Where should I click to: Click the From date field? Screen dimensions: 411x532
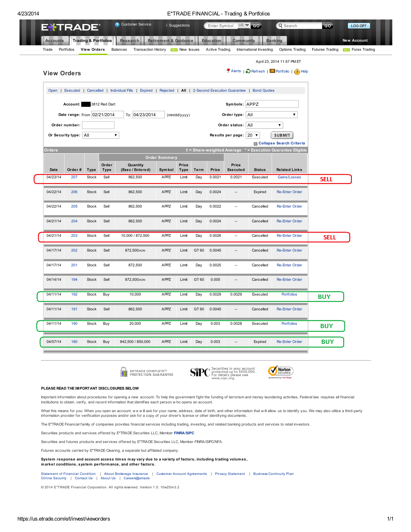point(107,115)
